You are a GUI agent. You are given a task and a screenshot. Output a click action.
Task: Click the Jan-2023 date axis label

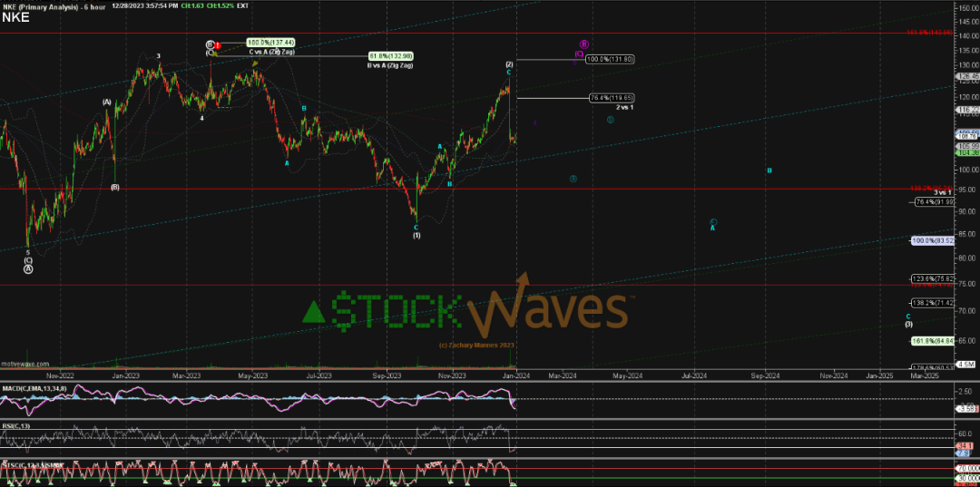click(128, 375)
